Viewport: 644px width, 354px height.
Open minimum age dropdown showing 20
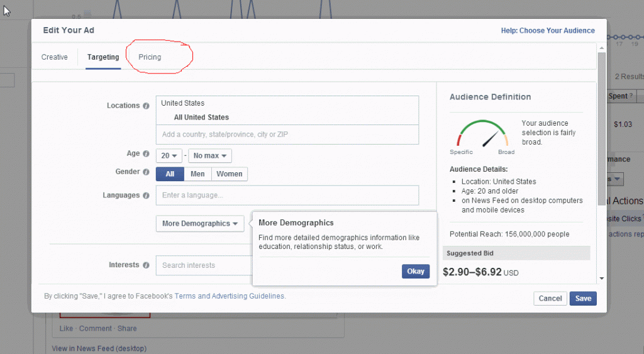click(x=169, y=156)
